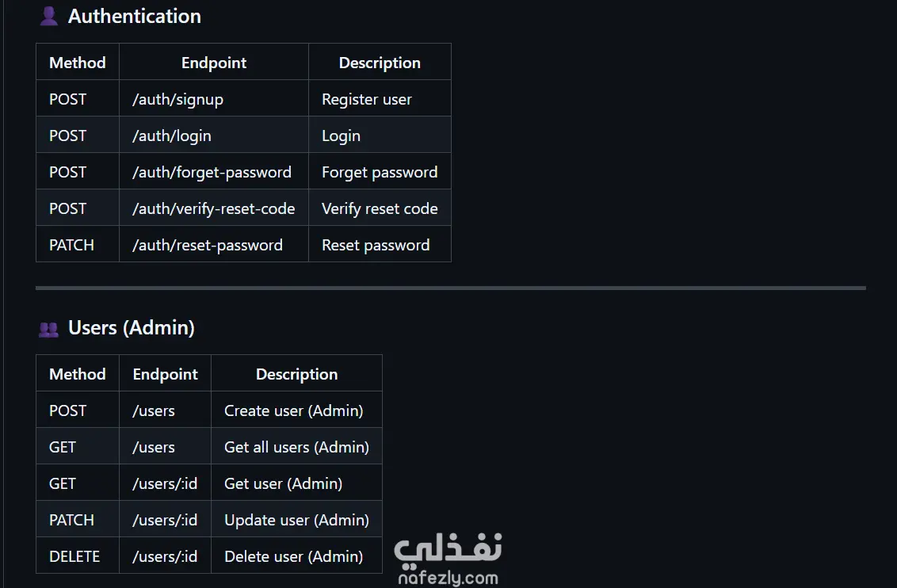Click the /auth/signup endpoint cell
This screenshot has width=897, height=588.
click(x=177, y=100)
